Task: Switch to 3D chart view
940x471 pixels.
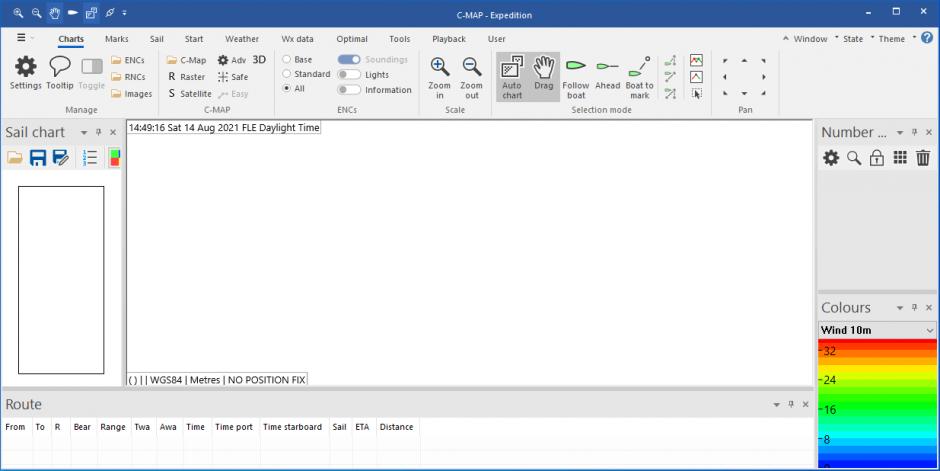Action: tap(259, 59)
